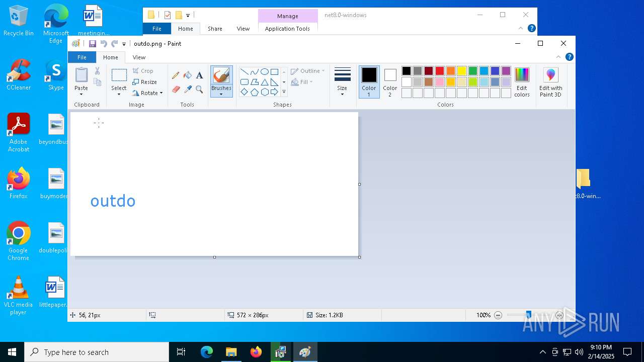Choose the Line shape
Screen dimensions: 644x362
coord(245,71)
